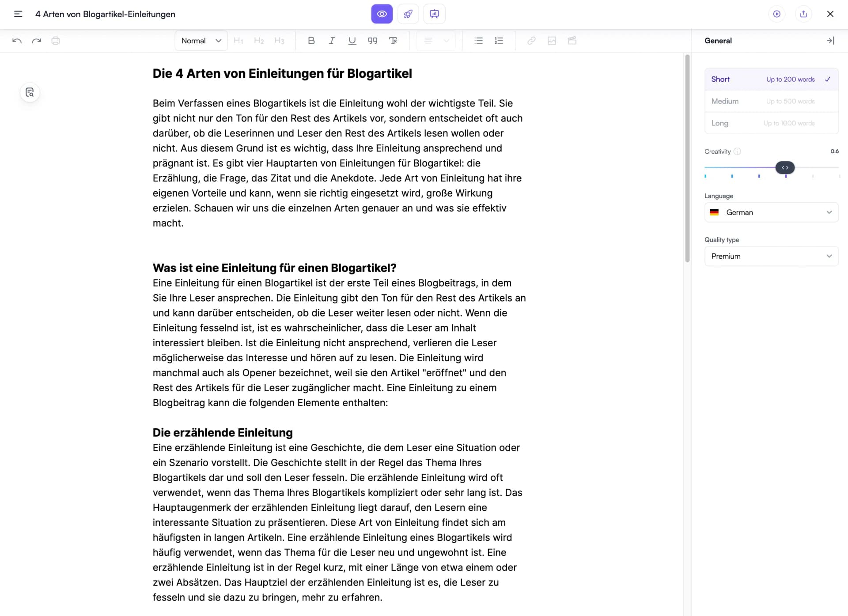
Task: Click the share/export icon at top right
Action: pyautogui.click(x=803, y=14)
